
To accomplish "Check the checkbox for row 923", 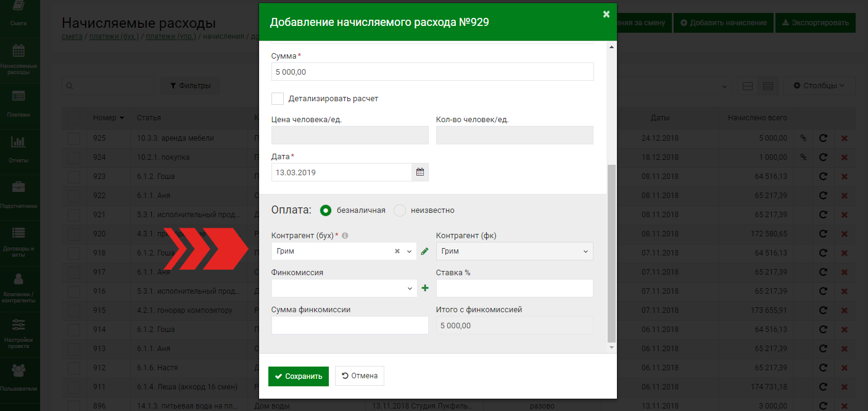I will tap(74, 176).
